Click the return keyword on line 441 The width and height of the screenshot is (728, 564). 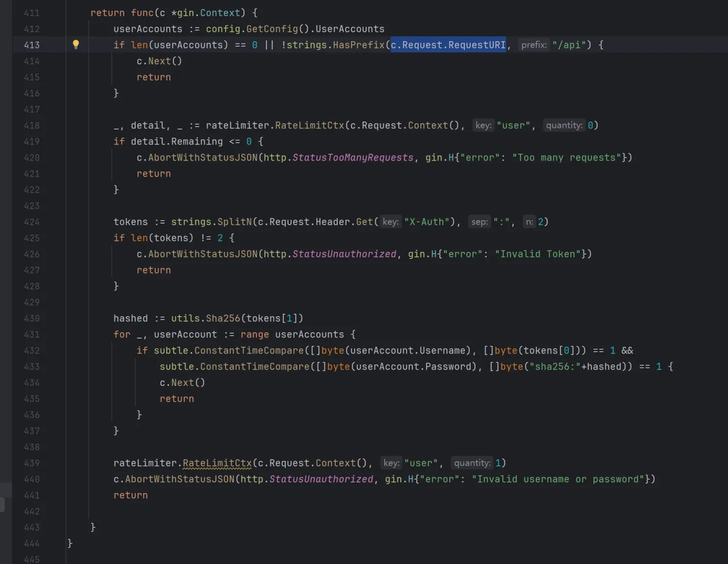(131, 495)
